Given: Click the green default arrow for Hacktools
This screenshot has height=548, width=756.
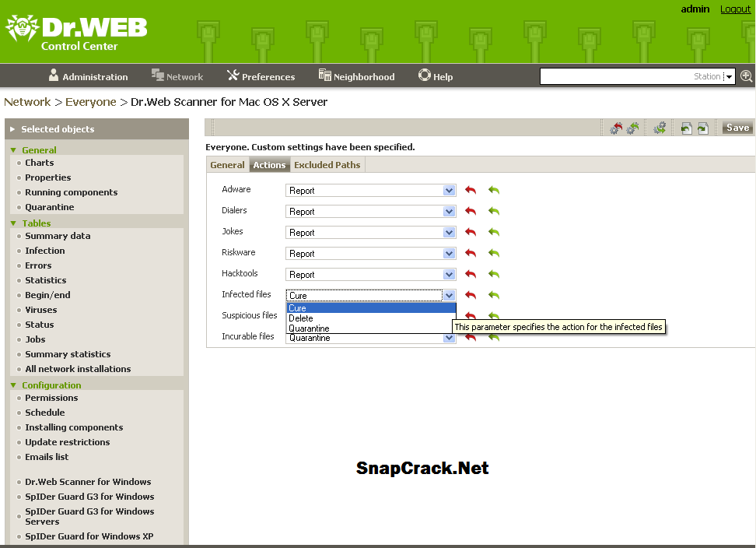Looking at the screenshot, I should 494,275.
